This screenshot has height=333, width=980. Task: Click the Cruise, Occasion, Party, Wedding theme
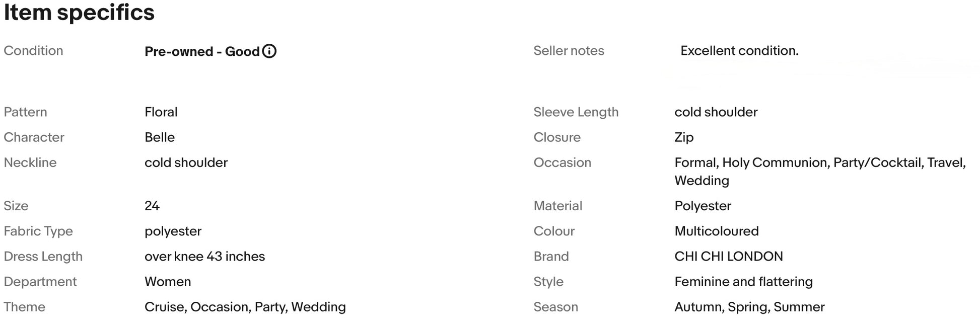245,307
